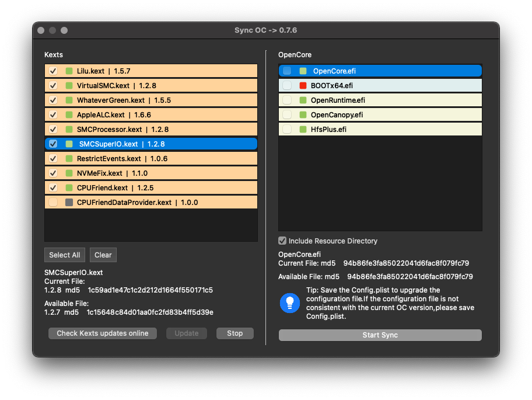Click OpenCore Available File md5 value
Viewport: 532px width, 400px height.
[x=410, y=276]
